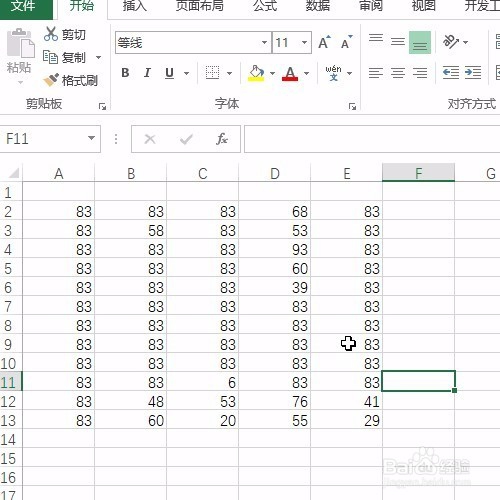The image size is (500, 500).
Task: Select column D header
Action: [x=274, y=174]
